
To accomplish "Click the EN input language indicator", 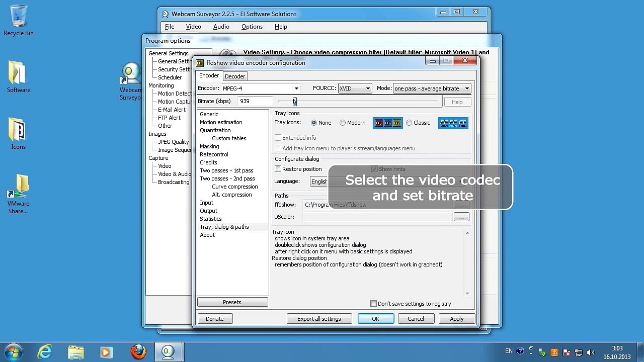I will click(509, 351).
